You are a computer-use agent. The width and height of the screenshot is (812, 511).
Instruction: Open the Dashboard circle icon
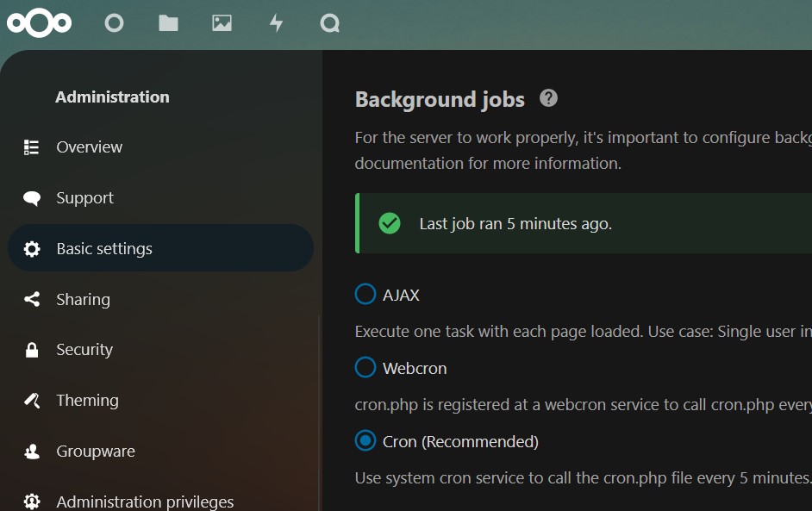(114, 23)
